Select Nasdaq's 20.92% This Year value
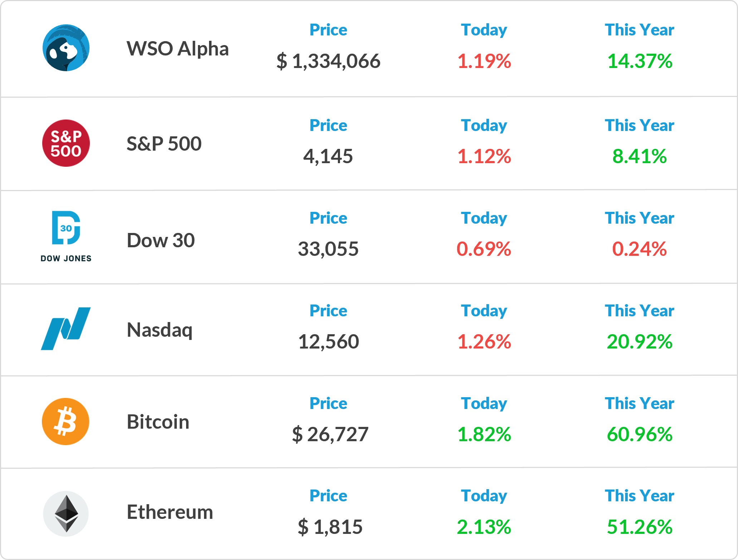 tap(640, 341)
